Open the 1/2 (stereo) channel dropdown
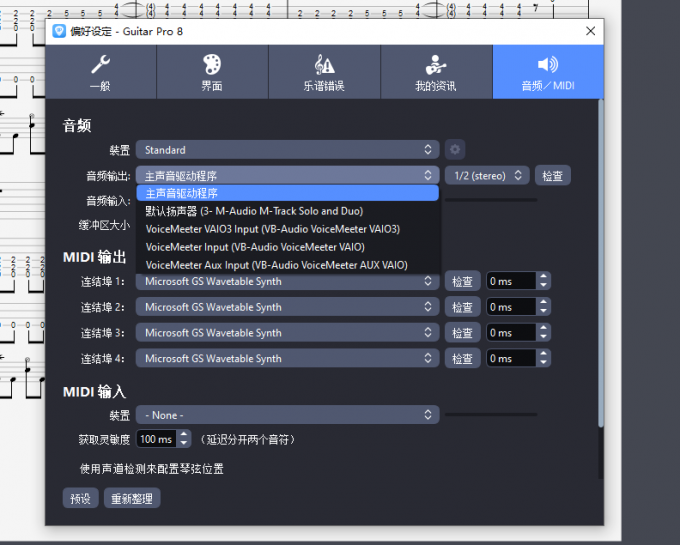Screen dimensions: 680x545 pyautogui.click(x=487, y=176)
